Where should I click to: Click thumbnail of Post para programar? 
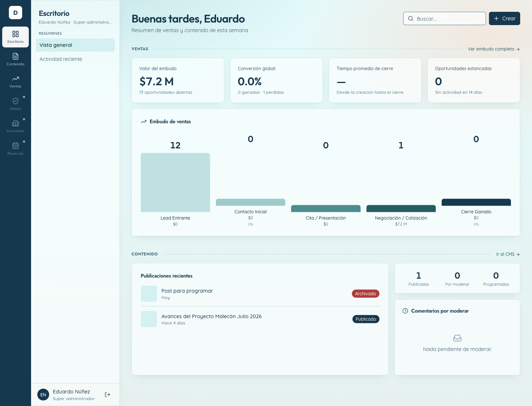click(x=149, y=294)
